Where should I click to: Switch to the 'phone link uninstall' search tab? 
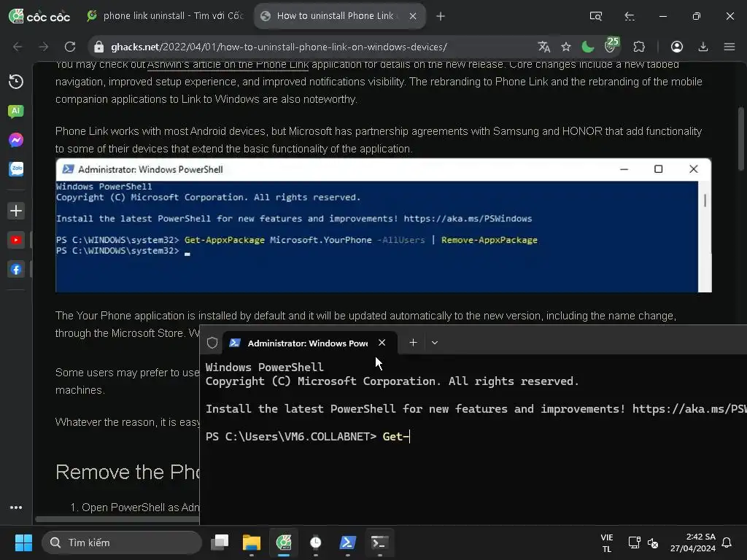[x=165, y=16]
